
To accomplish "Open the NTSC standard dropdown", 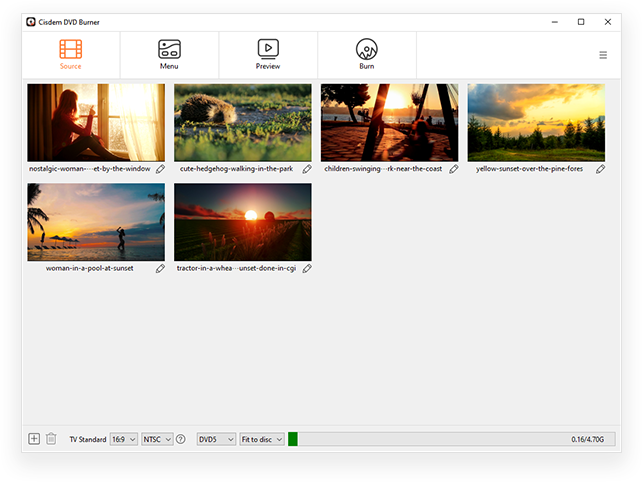I will coord(157,439).
